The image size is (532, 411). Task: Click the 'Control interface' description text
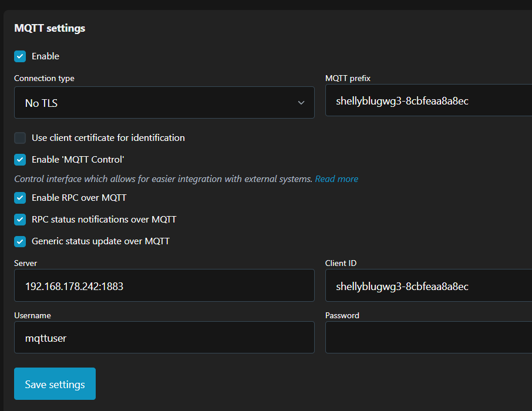[x=163, y=179]
